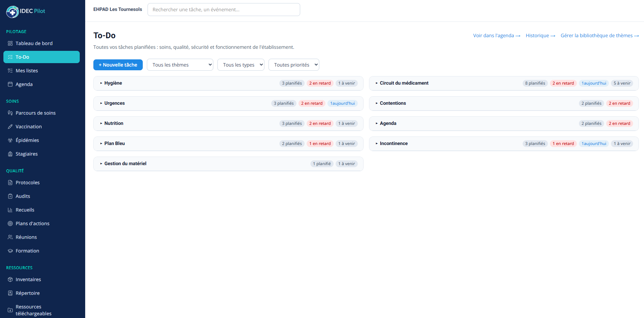This screenshot has height=318, width=644.
Task: Expand the Urgences task group
Action: 228,103
